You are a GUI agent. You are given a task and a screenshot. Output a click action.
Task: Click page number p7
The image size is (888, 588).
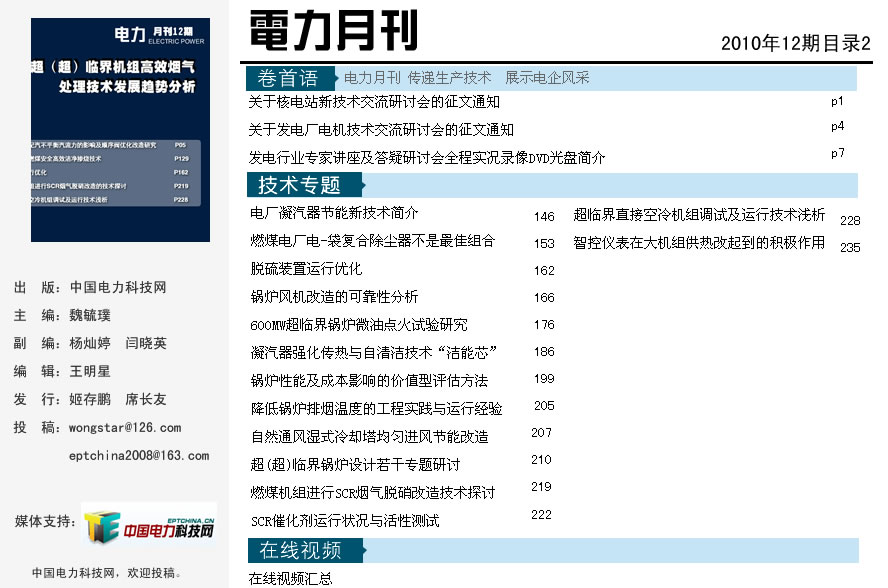(x=838, y=153)
